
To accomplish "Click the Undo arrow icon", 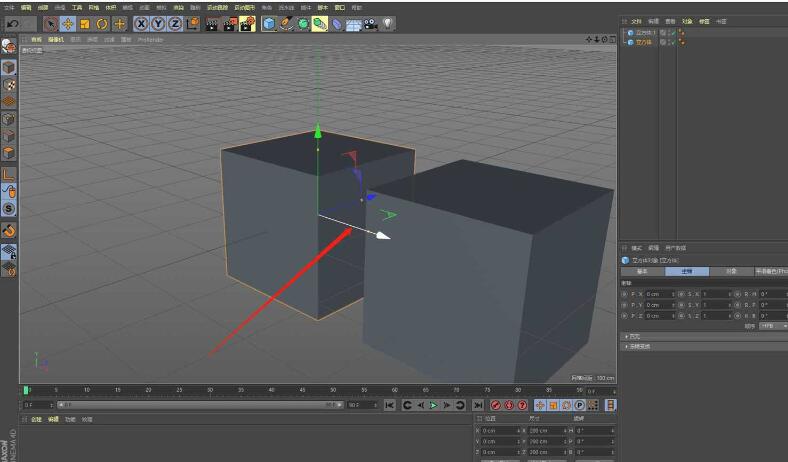I will coord(14,23).
